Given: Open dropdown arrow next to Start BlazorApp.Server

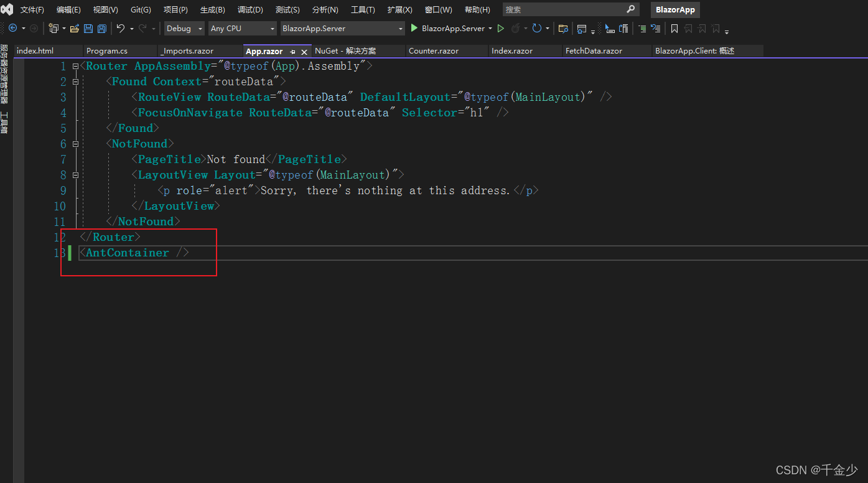Looking at the screenshot, I should click(x=490, y=29).
